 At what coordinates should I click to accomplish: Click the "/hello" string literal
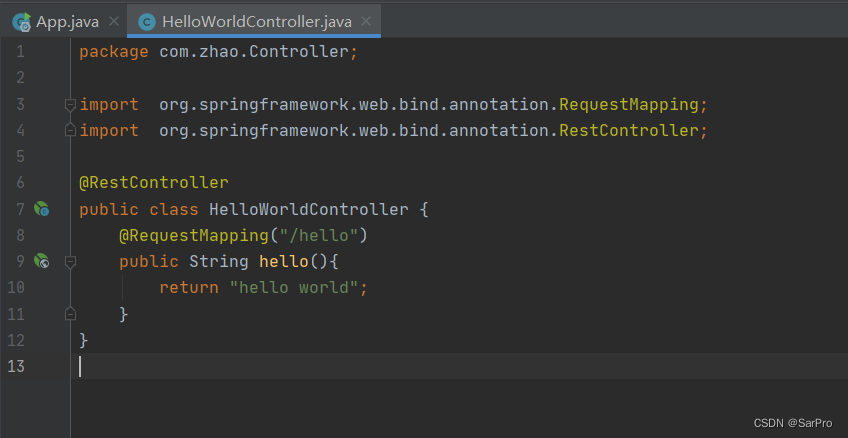tap(319, 235)
